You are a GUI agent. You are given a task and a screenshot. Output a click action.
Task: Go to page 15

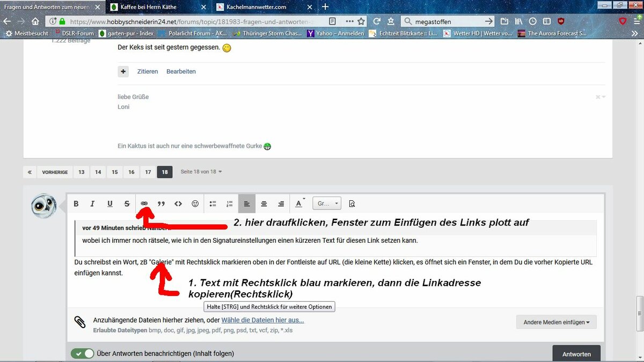tap(115, 172)
